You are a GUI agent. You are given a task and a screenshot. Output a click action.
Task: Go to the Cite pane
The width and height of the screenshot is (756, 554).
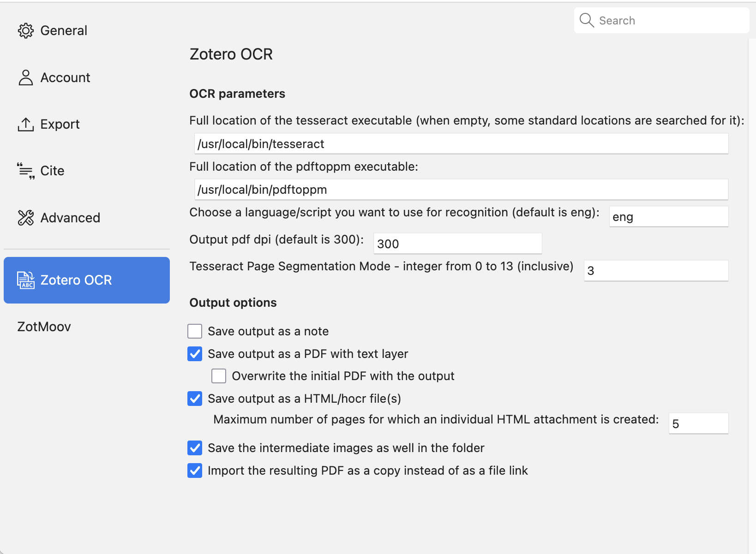87,171
